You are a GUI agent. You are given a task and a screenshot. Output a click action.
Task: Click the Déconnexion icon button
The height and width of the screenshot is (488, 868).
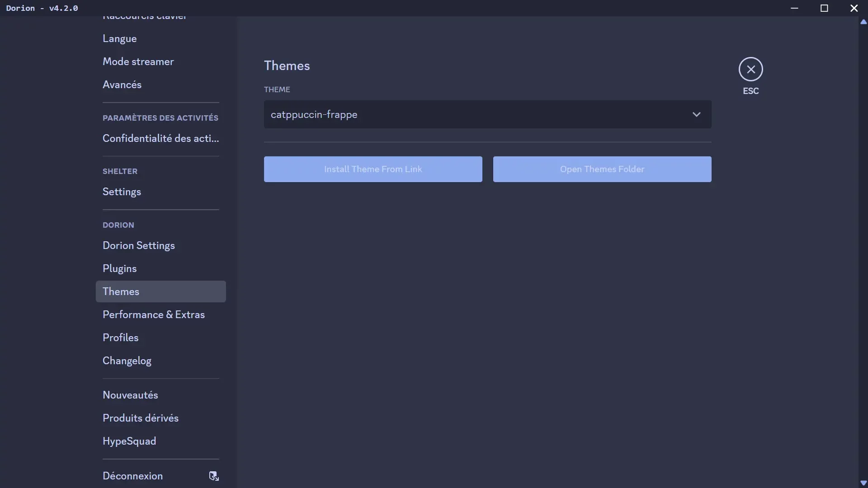(213, 475)
